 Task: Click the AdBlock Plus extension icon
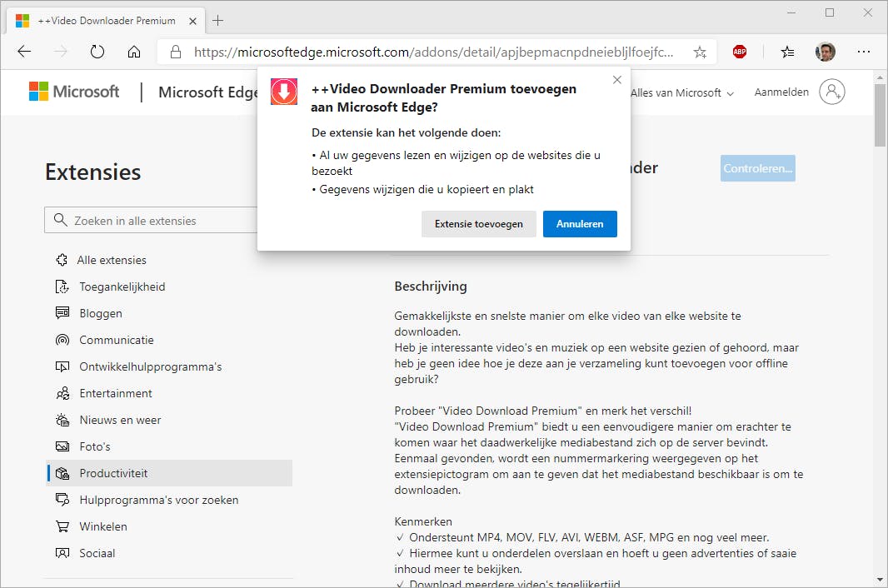pyautogui.click(x=740, y=52)
